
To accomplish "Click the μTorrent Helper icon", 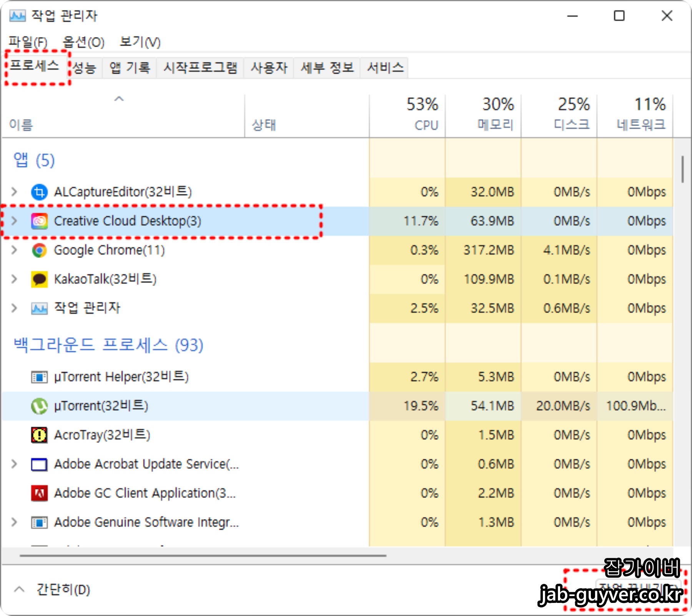I will coord(39,377).
